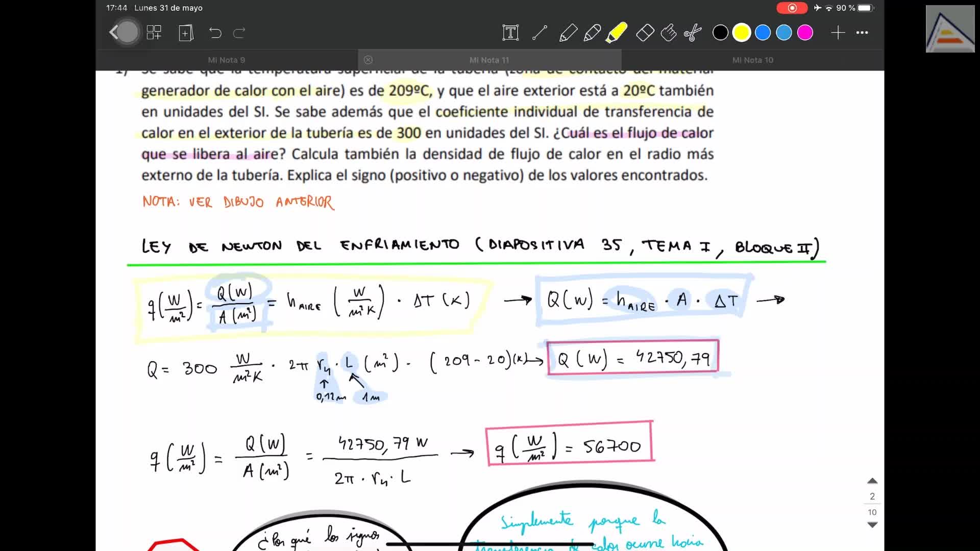Switch to Mi Nota 9 tab
Image resolution: width=980 pixels, height=551 pixels.
click(227, 60)
